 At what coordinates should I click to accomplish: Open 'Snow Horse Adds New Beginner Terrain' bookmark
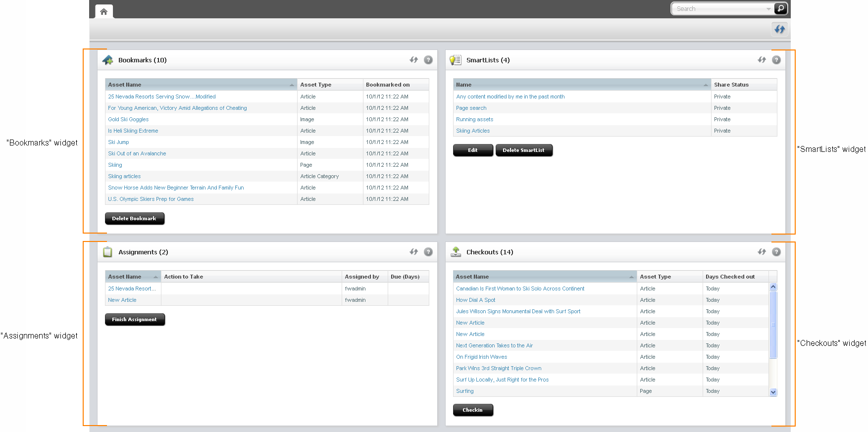pyautogui.click(x=176, y=188)
